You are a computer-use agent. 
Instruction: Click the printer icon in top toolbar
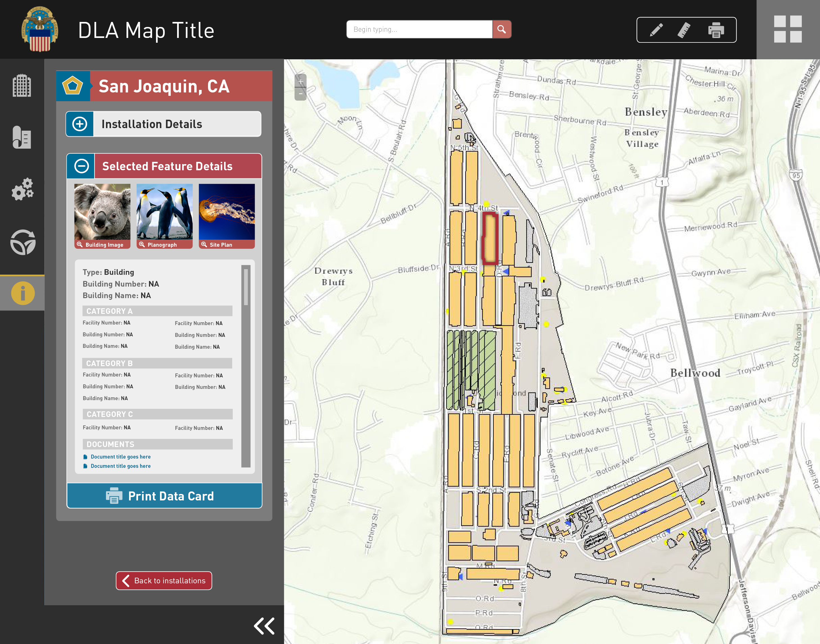click(715, 30)
